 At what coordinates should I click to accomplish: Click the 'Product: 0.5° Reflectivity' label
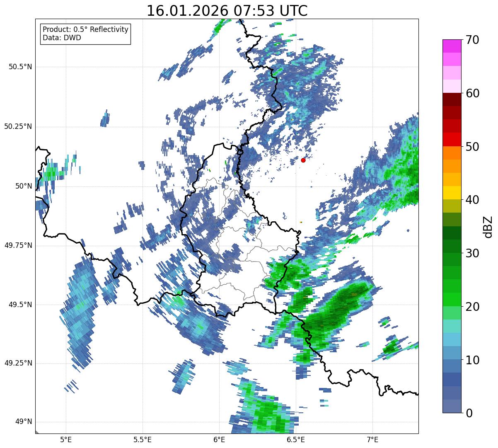[x=86, y=30]
